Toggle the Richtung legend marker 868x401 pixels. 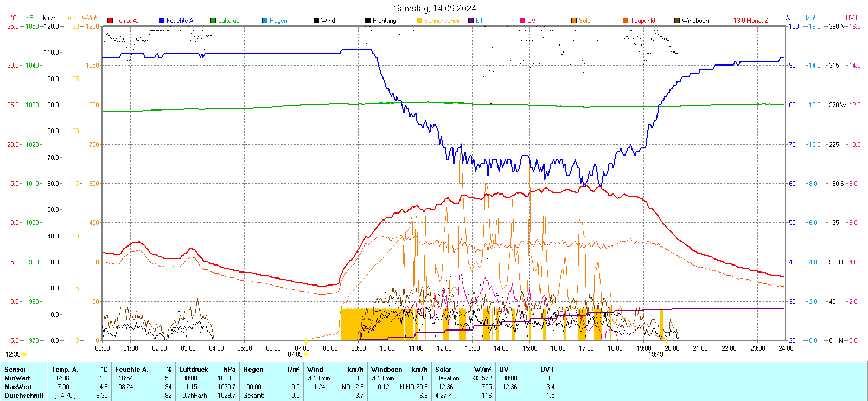coord(368,21)
